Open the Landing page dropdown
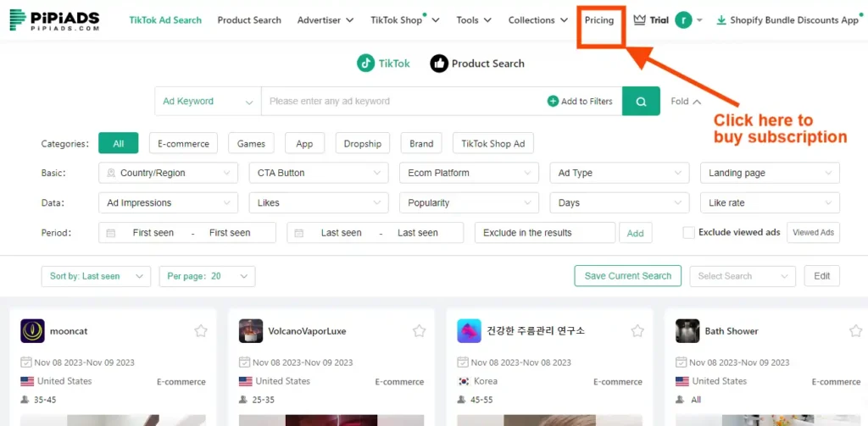The height and width of the screenshot is (426, 868). (770, 173)
